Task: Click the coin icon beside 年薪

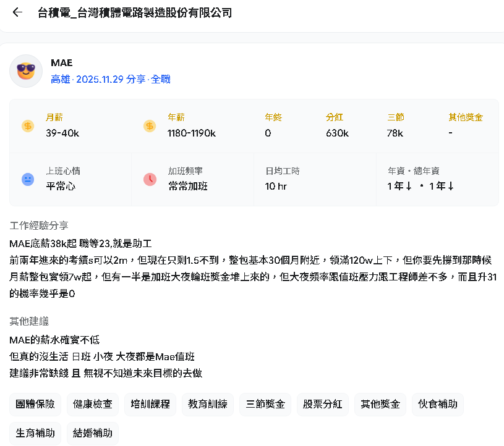Action: point(150,126)
